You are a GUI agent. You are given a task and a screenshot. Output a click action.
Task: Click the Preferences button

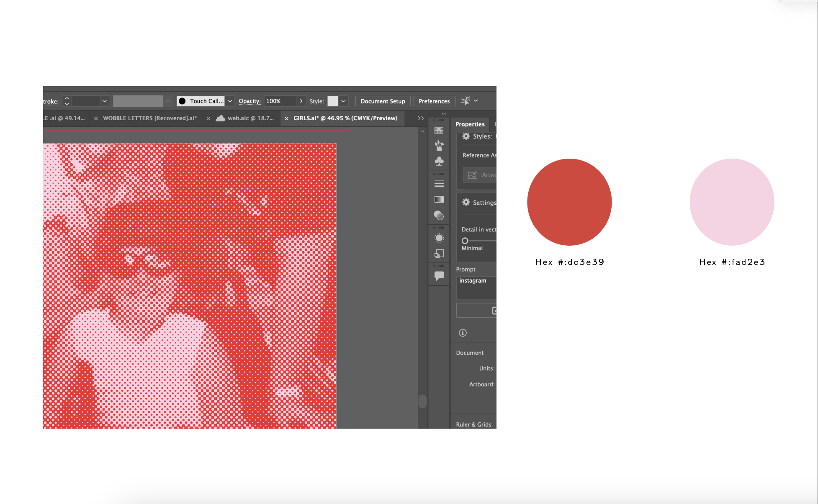pyautogui.click(x=434, y=101)
